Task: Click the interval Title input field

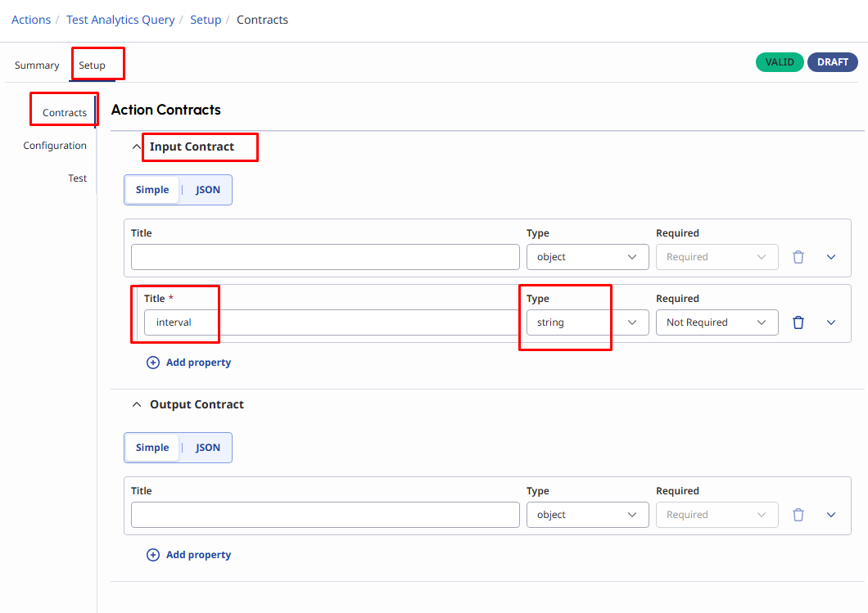Action: pyautogui.click(x=332, y=322)
